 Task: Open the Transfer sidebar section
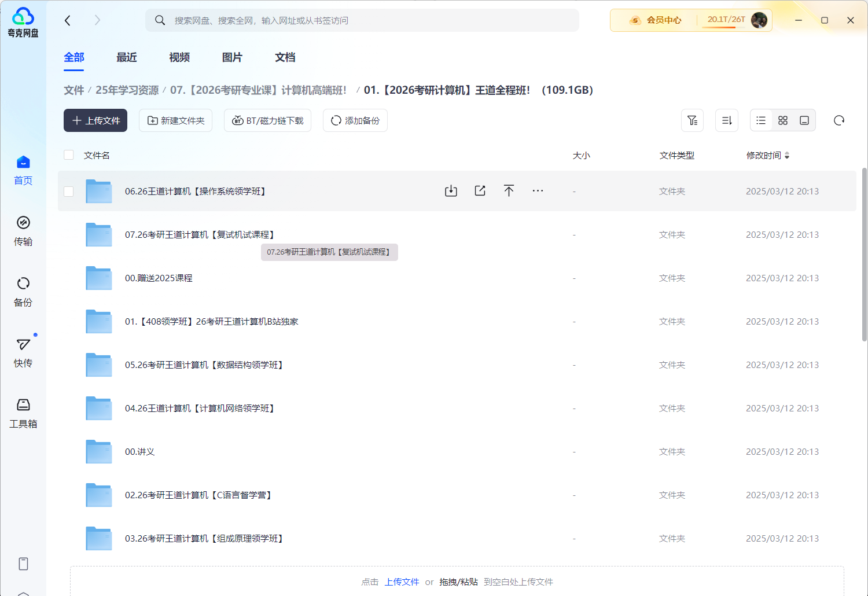[x=23, y=231]
